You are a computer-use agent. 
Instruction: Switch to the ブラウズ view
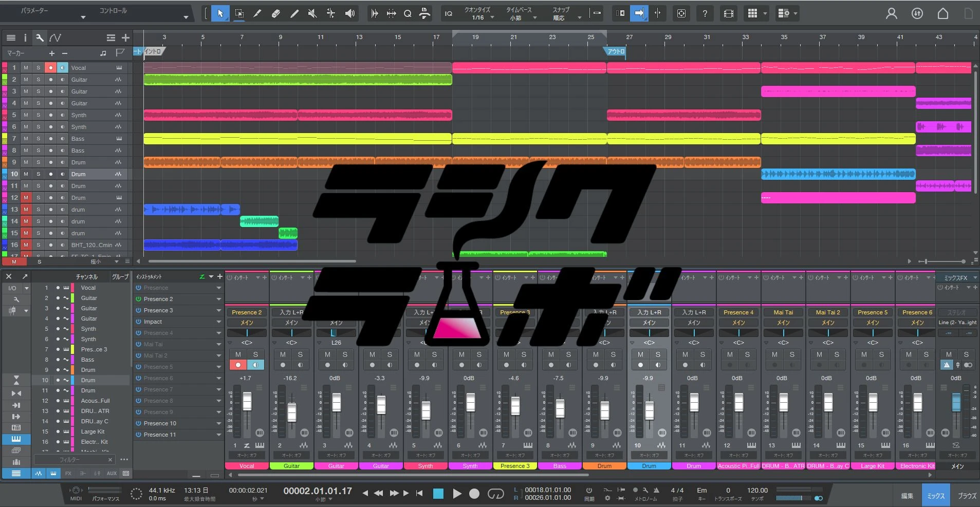click(x=967, y=496)
